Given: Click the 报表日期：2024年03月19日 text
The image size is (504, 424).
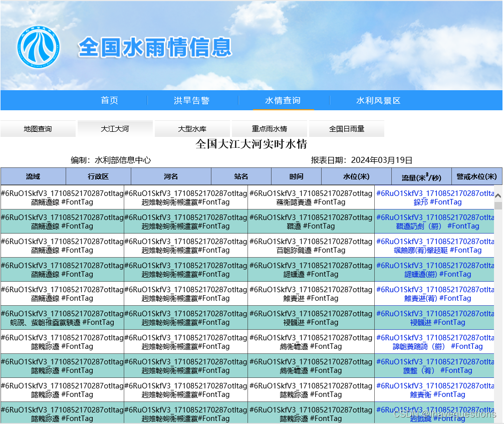Looking at the screenshot, I should point(362,160).
